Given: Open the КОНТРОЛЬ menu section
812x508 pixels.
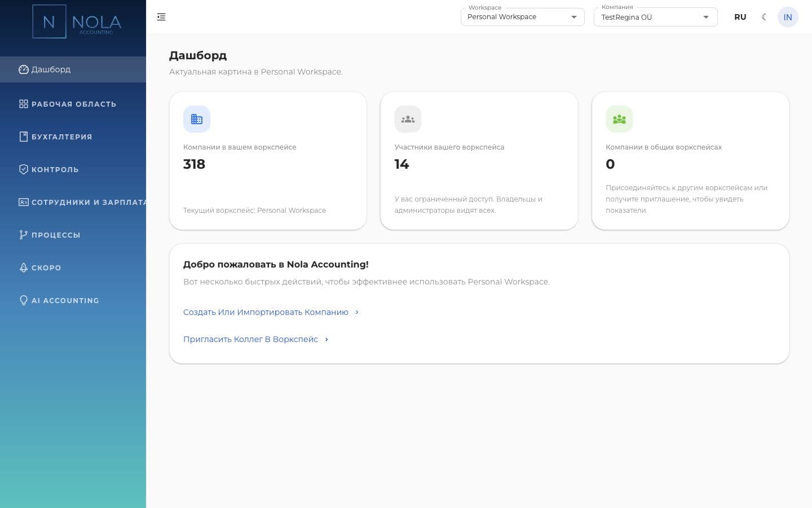Looking at the screenshot, I should coord(73,169).
